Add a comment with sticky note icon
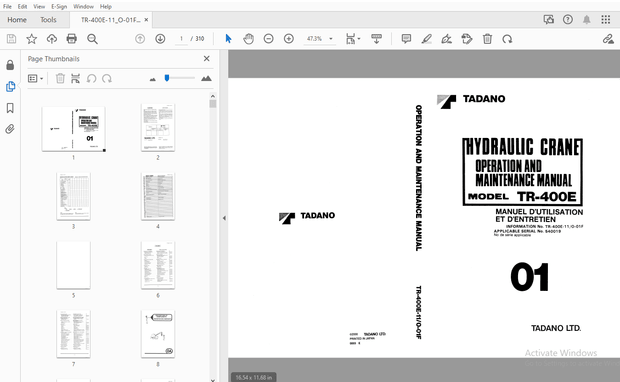This screenshot has width=620, height=382. tap(406, 39)
